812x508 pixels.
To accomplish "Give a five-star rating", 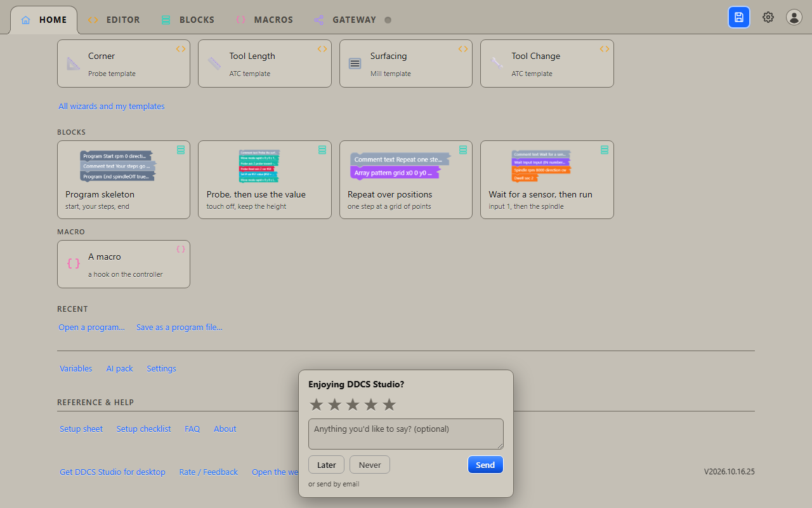I will point(390,404).
